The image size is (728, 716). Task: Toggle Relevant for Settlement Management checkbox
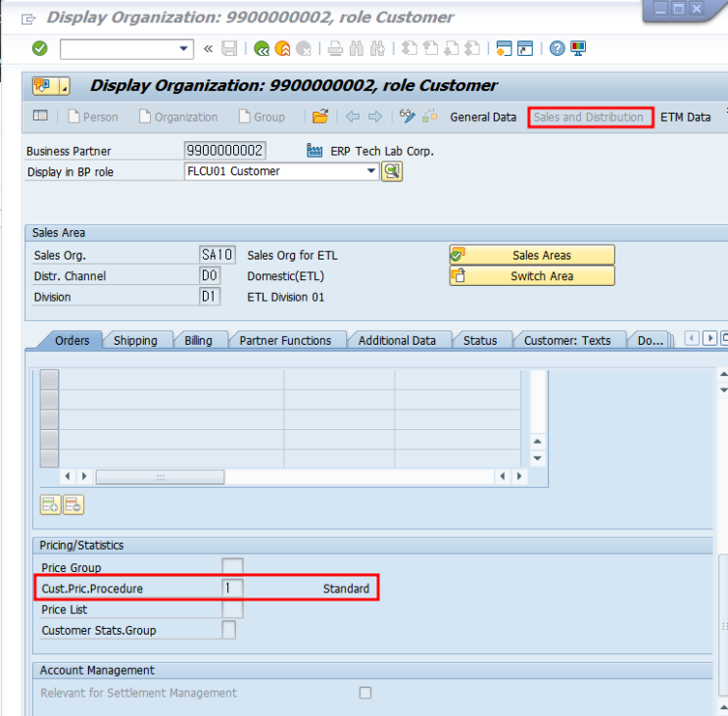click(365, 692)
